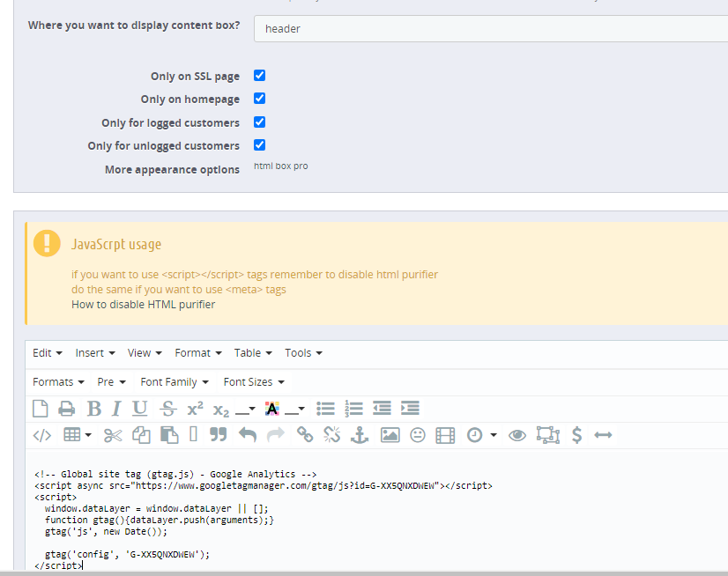Click the New document icon

[x=41, y=409]
